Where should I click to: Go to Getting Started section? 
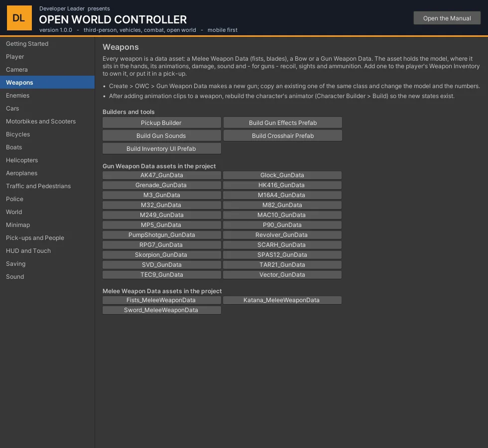47,44
